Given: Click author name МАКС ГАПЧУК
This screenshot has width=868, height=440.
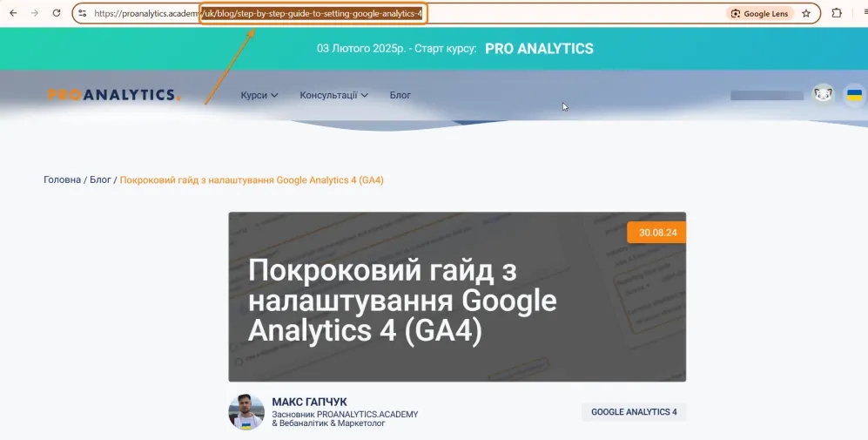Looking at the screenshot, I should pos(309,402).
